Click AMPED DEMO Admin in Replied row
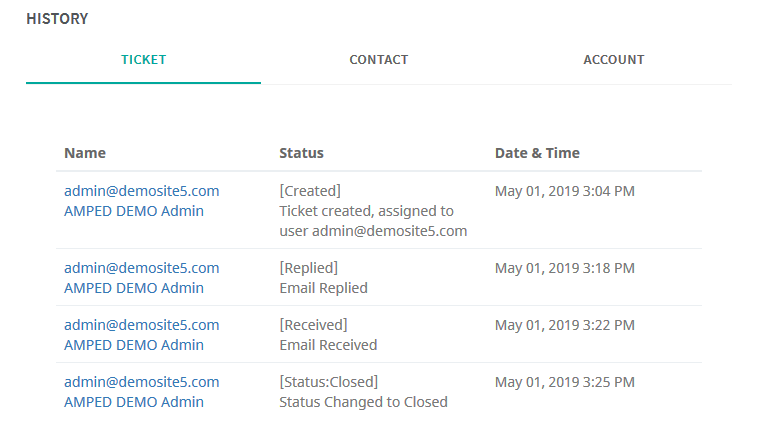Screen dimensions: 760x427 point(134,288)
